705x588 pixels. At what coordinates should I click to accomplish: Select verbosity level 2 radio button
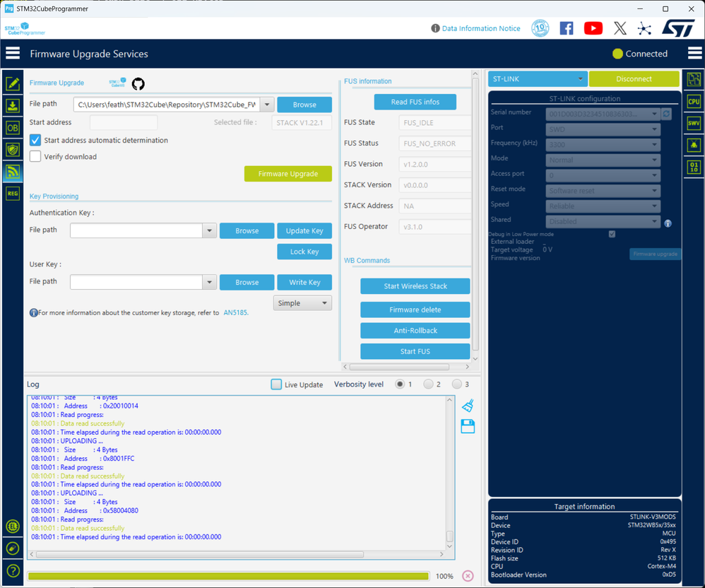point(428,384)
